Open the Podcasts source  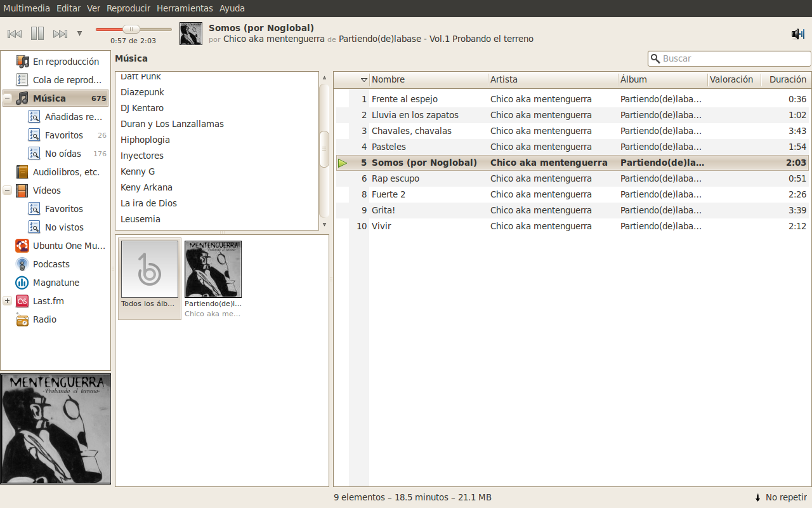51,264
